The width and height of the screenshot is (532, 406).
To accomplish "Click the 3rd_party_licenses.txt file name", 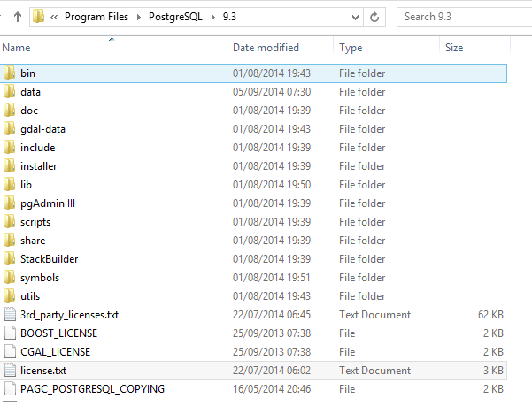I will (x=70, y=315).
